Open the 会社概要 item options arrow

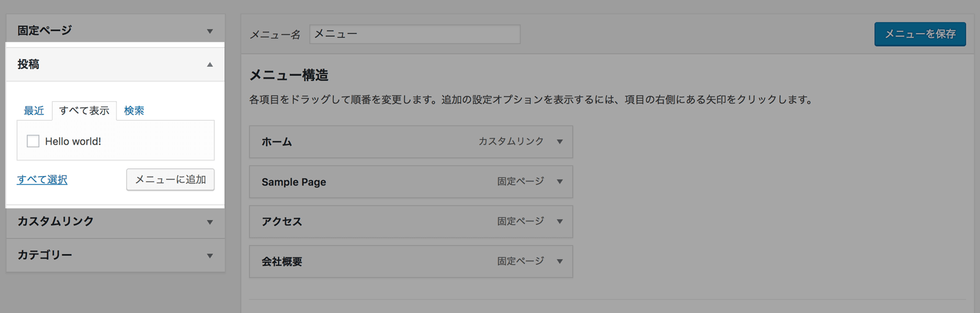click(x=560, y=262)
